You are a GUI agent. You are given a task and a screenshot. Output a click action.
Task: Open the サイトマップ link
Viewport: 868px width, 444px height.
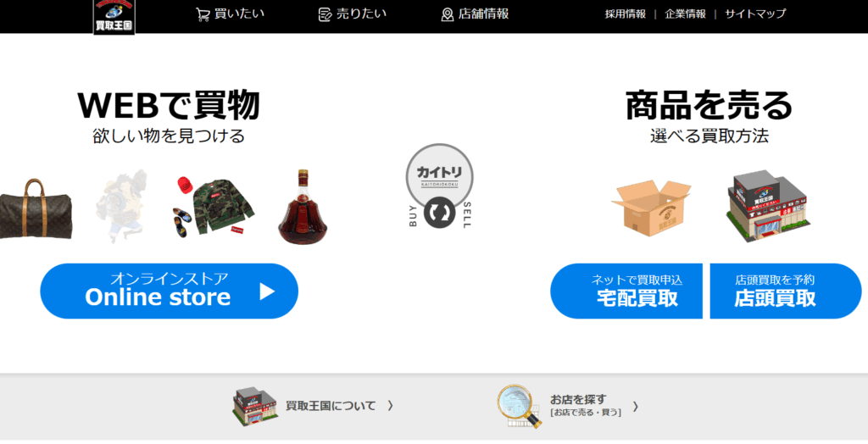pyautogui.click(x=755, y=14)
